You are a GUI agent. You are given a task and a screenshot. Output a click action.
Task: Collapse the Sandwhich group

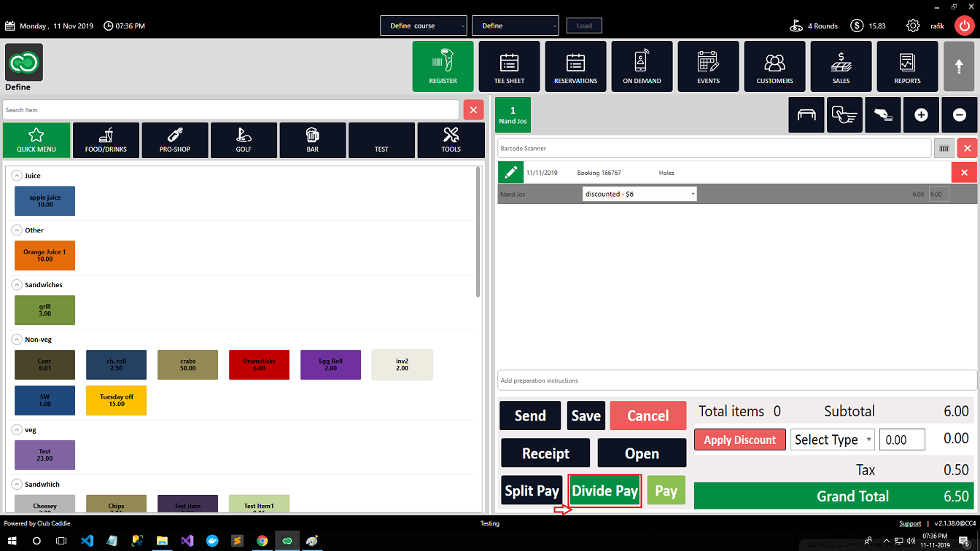pyautogui.click(x=17, y=485)
